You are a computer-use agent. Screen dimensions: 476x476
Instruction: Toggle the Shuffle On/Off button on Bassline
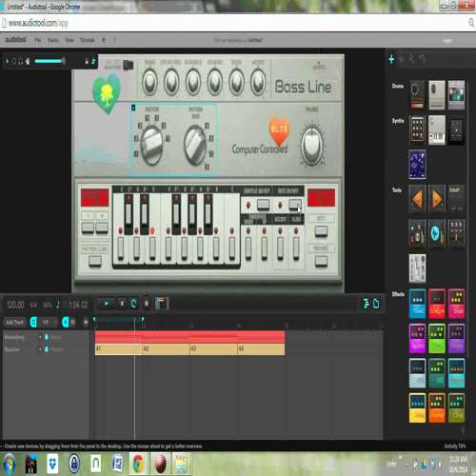(x=263, y=205)
